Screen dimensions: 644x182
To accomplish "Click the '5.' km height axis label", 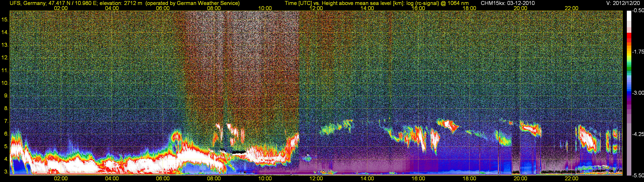I will (x=6, y=147).
